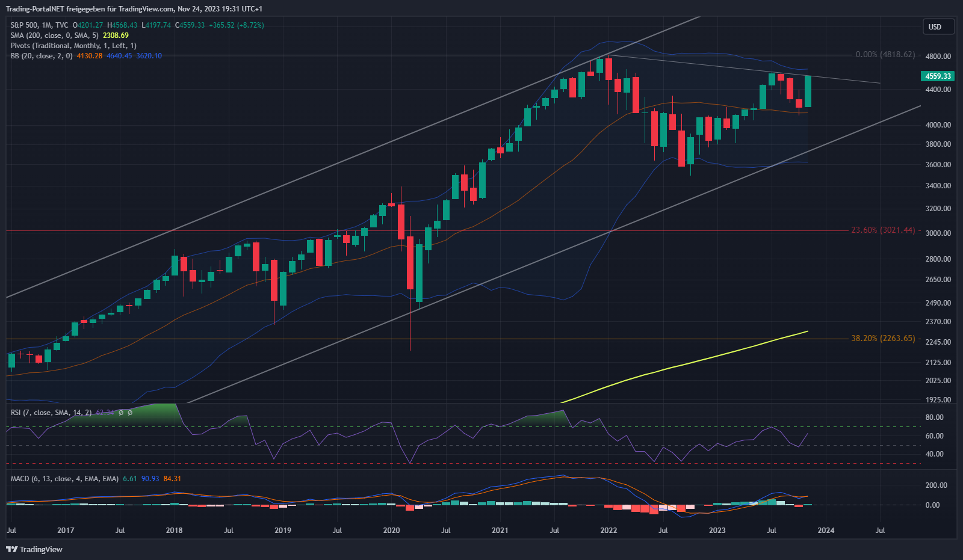The height and width of the screenshot is (560, 963).
Task: Click 2024 on the time axis
Action: click(826, 530)
